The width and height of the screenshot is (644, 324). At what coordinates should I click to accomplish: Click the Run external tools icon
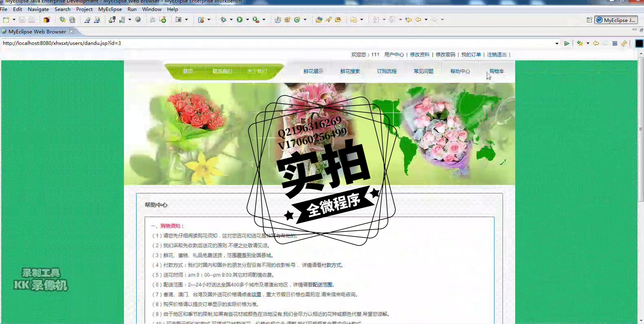point(256,20)
